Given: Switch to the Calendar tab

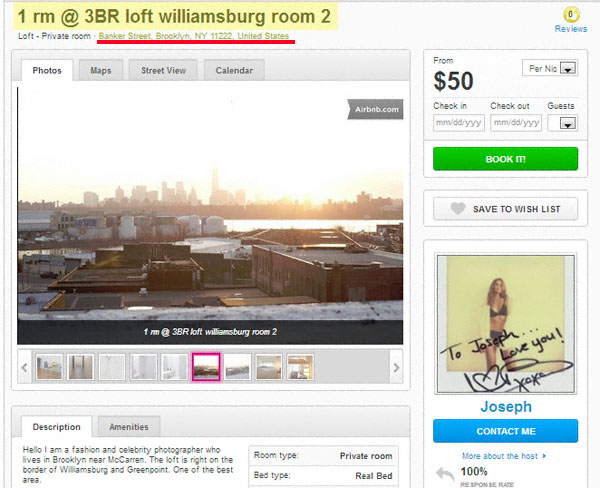Looking at the screenshot, I should pyautogui.click(x=234, y=70).
